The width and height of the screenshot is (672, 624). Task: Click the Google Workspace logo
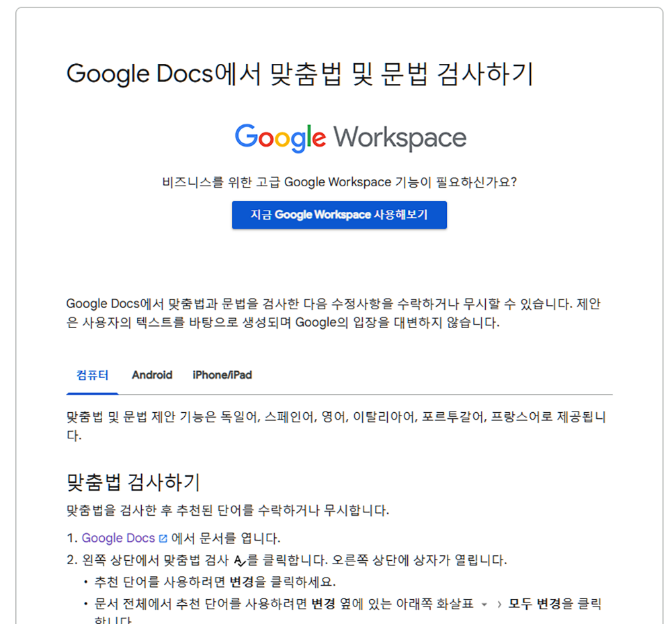tap(349, 137)
